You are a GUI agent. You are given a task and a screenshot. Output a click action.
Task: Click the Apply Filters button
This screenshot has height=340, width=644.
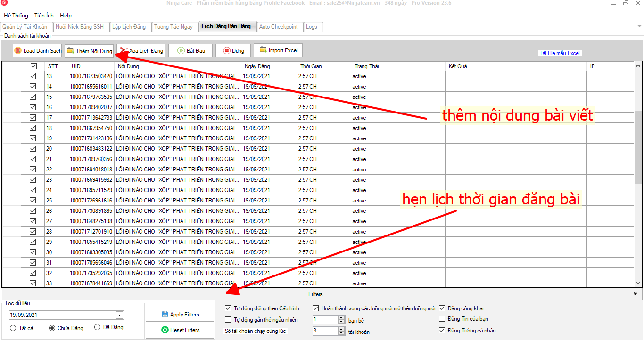(x=180, y=315)
